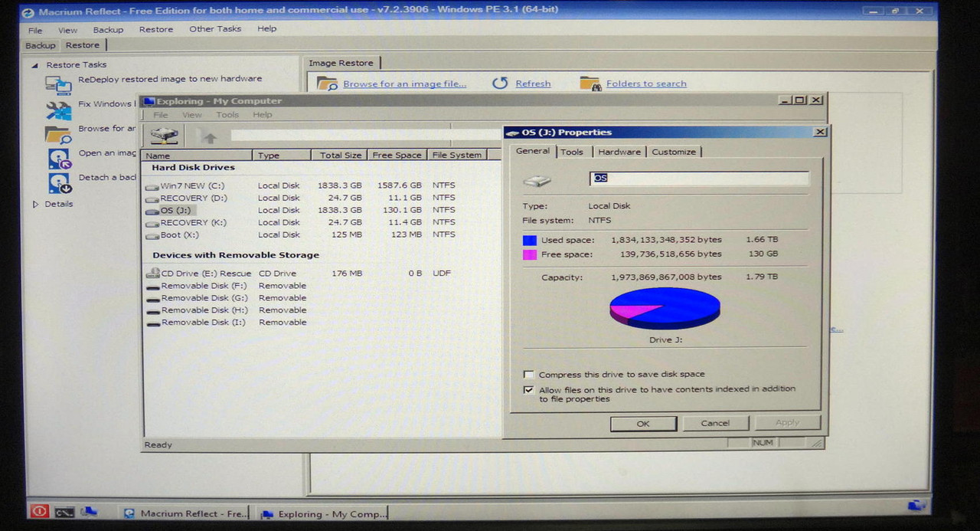Switch to the Tools tab in Properties

(x=572, y=152)
